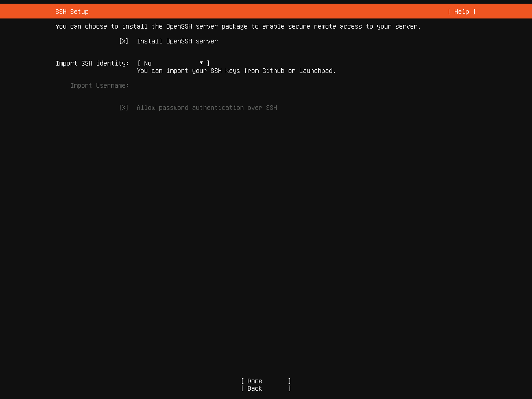Click the OpenSSH server description line
532x399 pixels.
(238, 26)
